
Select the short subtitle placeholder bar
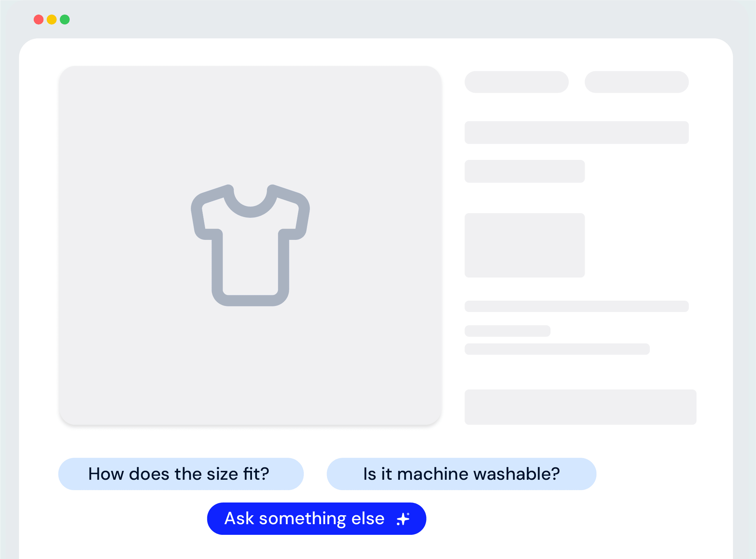(x=524, y=171)
